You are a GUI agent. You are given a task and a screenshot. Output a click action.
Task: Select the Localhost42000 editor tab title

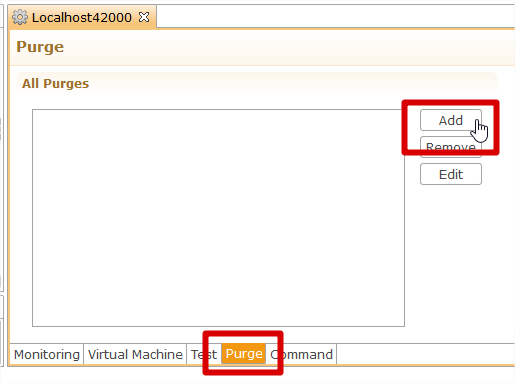click(x=82, y=17)
